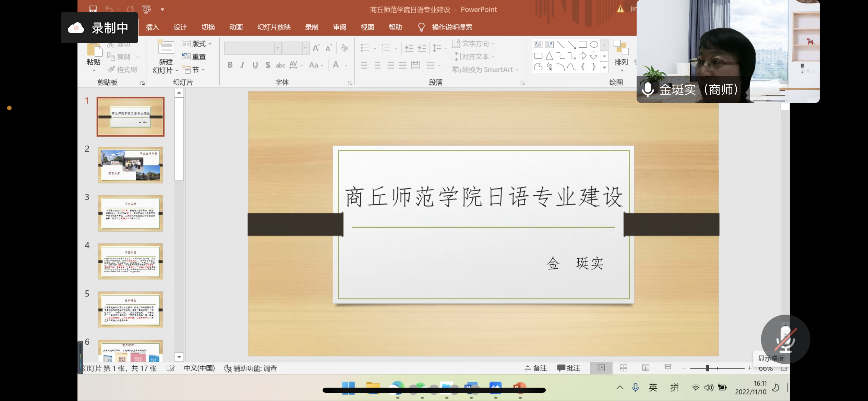
Task: Click the Reset slide button
Action: [194, 57]
